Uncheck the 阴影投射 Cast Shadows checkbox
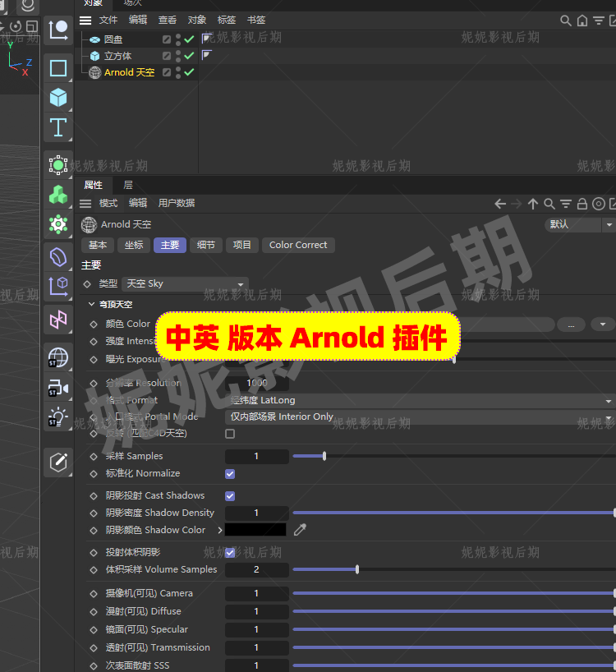 pos(230,496)
